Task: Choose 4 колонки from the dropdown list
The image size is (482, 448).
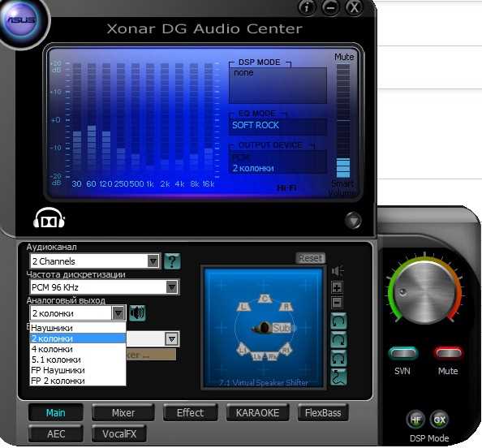Action: [78, 349]
